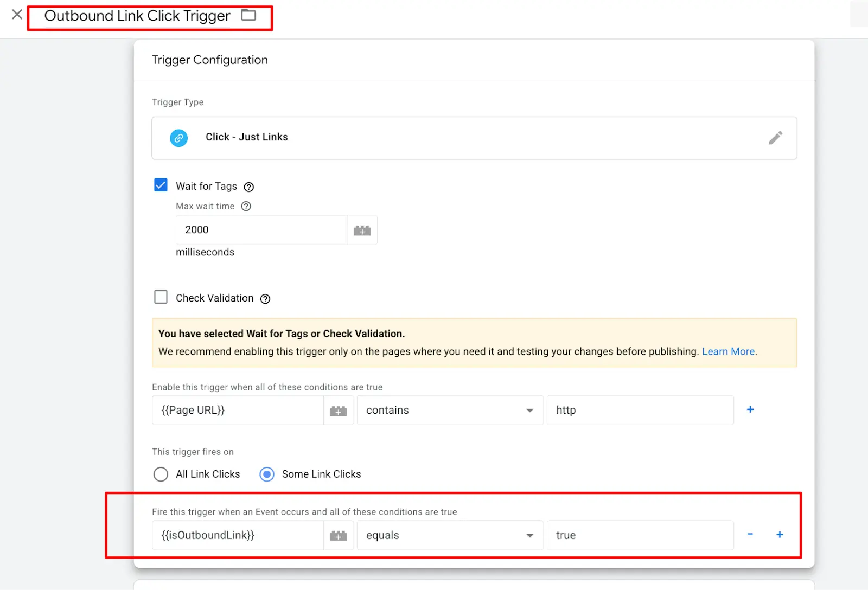Click the Trigger Configuration heading
The width and height of the screenshot is (868, 590).
coord(210,60)
